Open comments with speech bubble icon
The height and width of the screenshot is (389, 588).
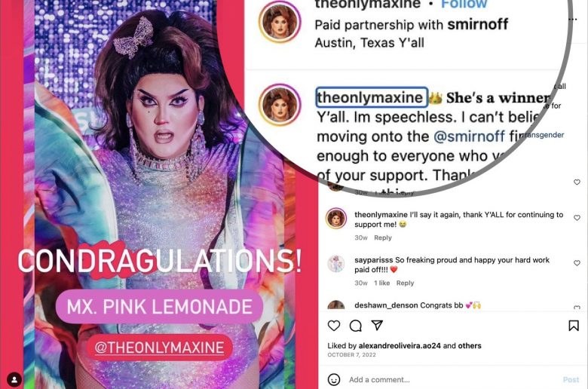356,326
